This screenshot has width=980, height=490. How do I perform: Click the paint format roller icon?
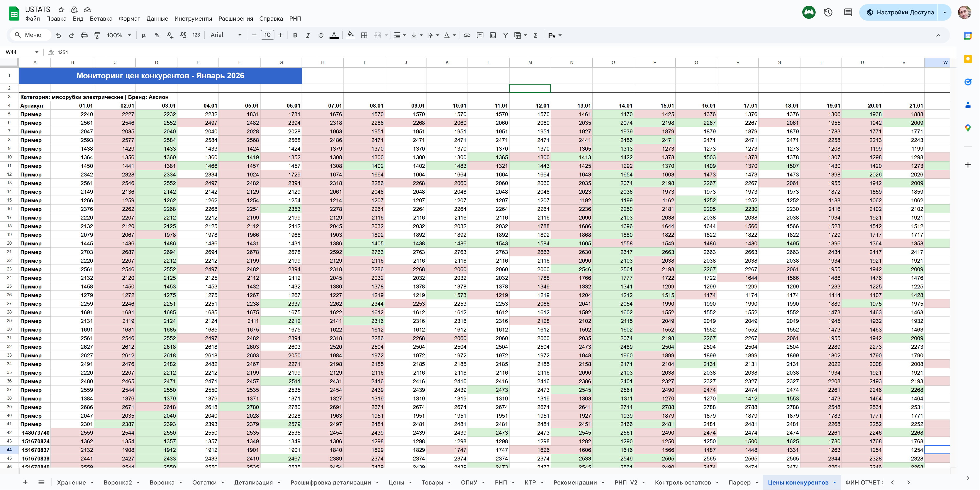(x=97, y=35)
